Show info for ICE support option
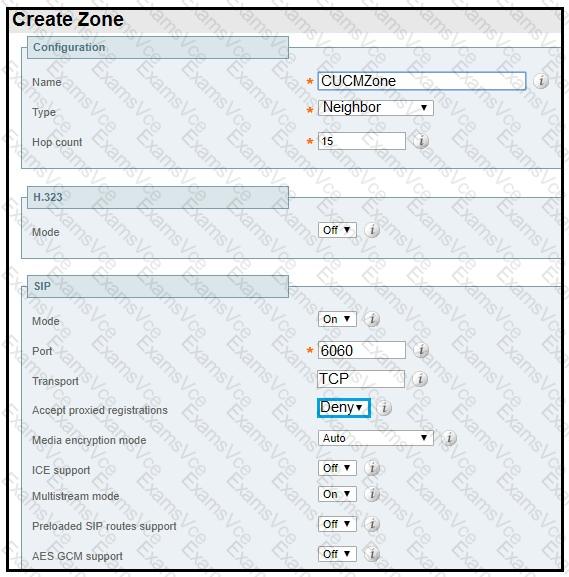The height and width of the screenshot is (577, 569). 372,468
